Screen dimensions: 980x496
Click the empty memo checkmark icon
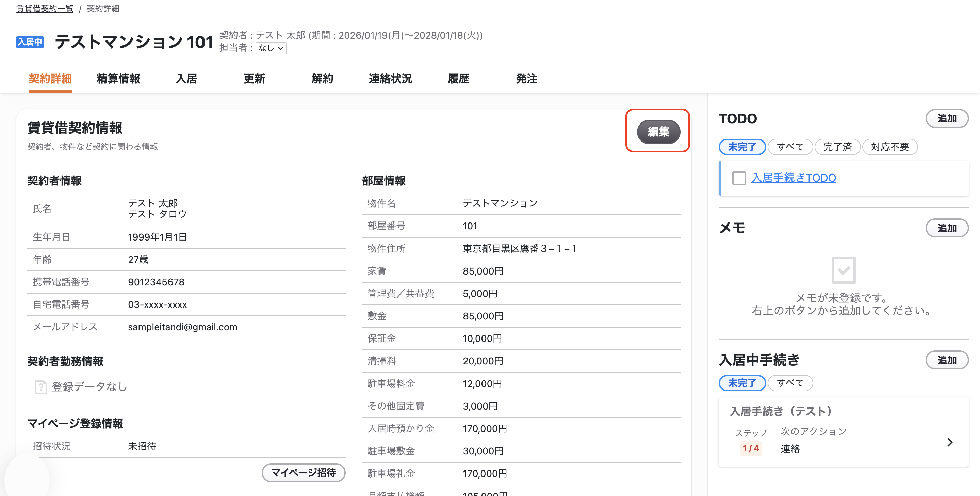click(x=844, y=270)
